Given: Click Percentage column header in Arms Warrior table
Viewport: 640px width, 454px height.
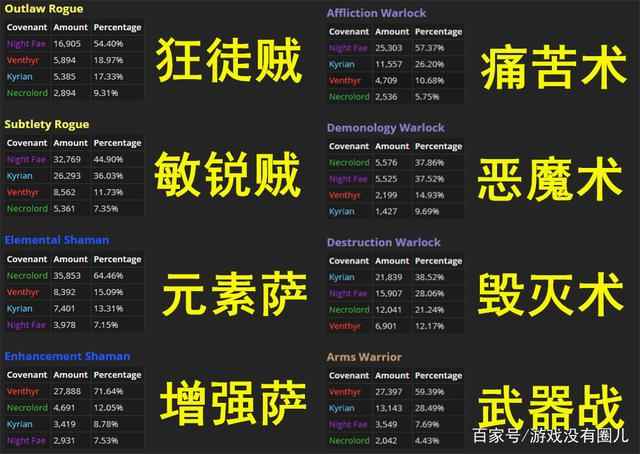Looking at the screenshot, I should (439, 376).
